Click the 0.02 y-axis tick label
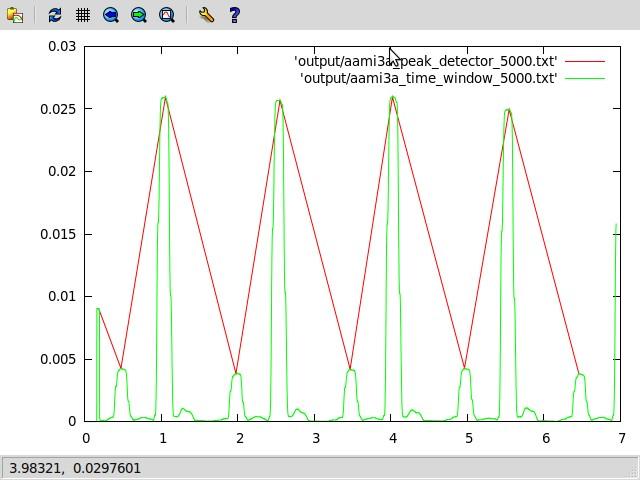This screenshot has width=640, height=480. coord(62,171)
